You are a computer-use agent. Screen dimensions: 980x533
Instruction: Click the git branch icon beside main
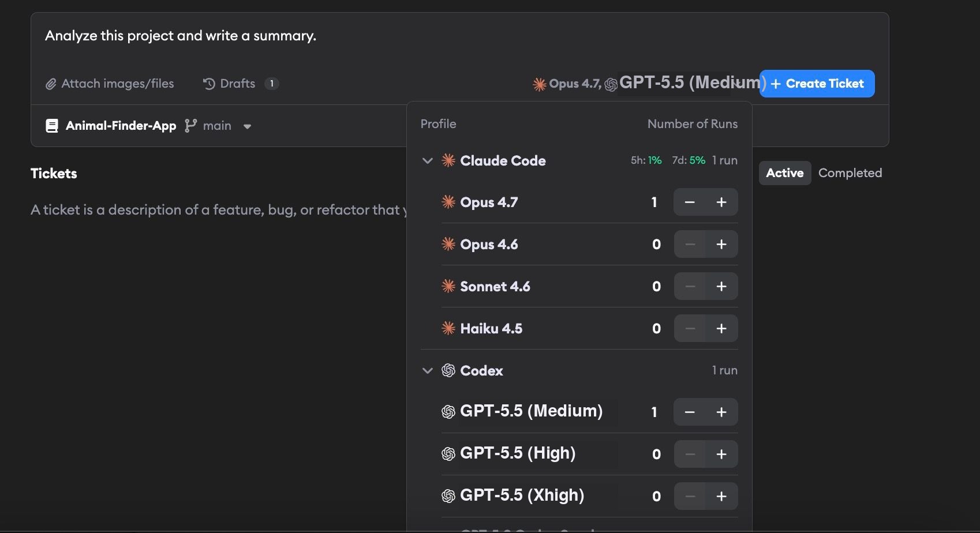coord(190,126)
